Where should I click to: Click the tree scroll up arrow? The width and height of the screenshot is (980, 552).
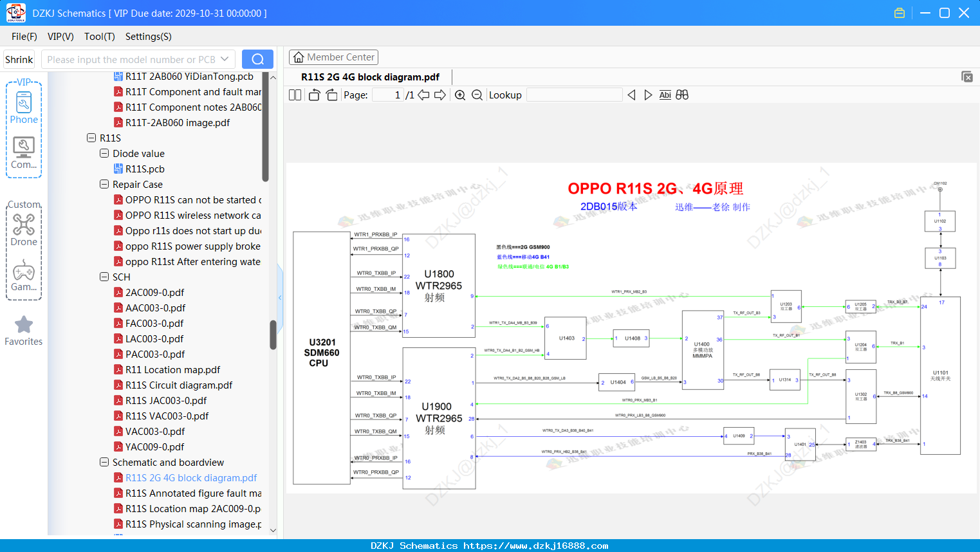point(273,77)
